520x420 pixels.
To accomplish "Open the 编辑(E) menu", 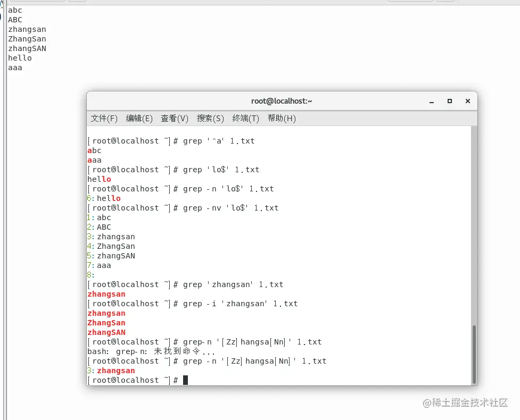I will pyautogui.click(x=139, y=118).
